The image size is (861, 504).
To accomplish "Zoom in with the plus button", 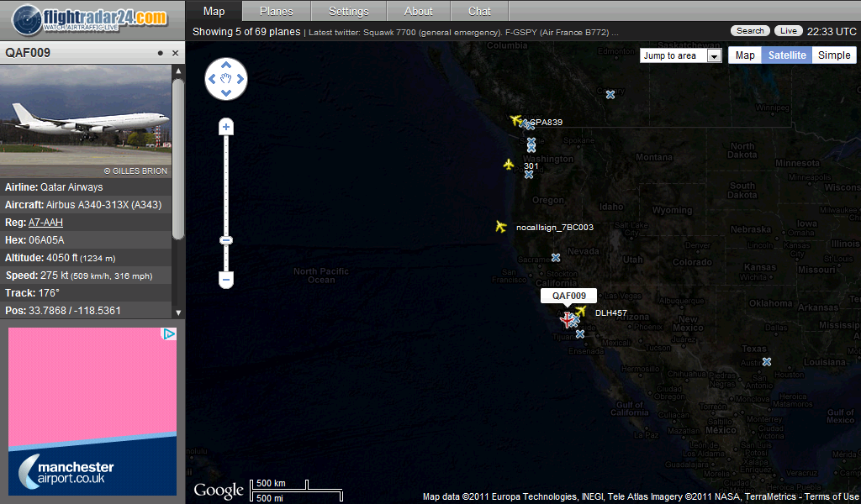I will pyautogui.click(x=225, y=127).
